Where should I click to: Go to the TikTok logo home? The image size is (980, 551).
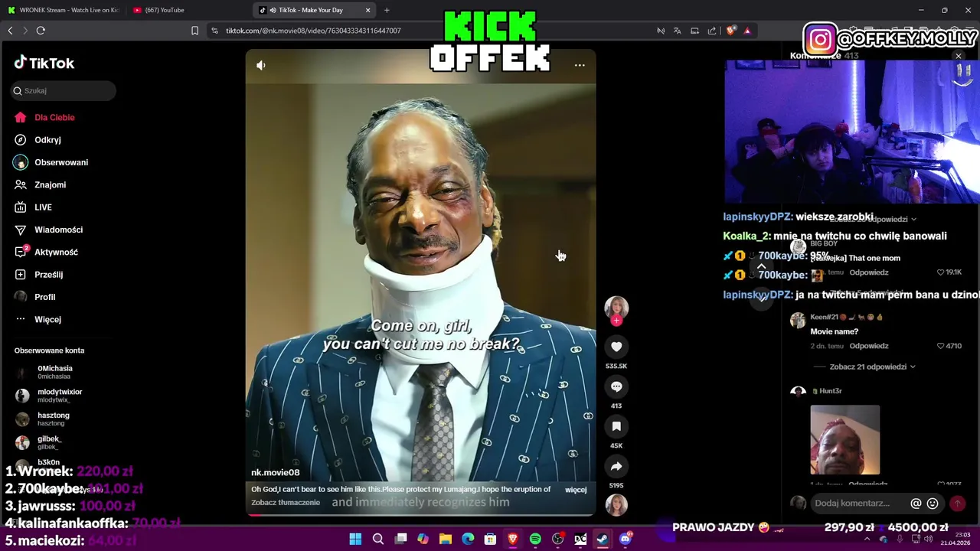click(x=44, y=64)
